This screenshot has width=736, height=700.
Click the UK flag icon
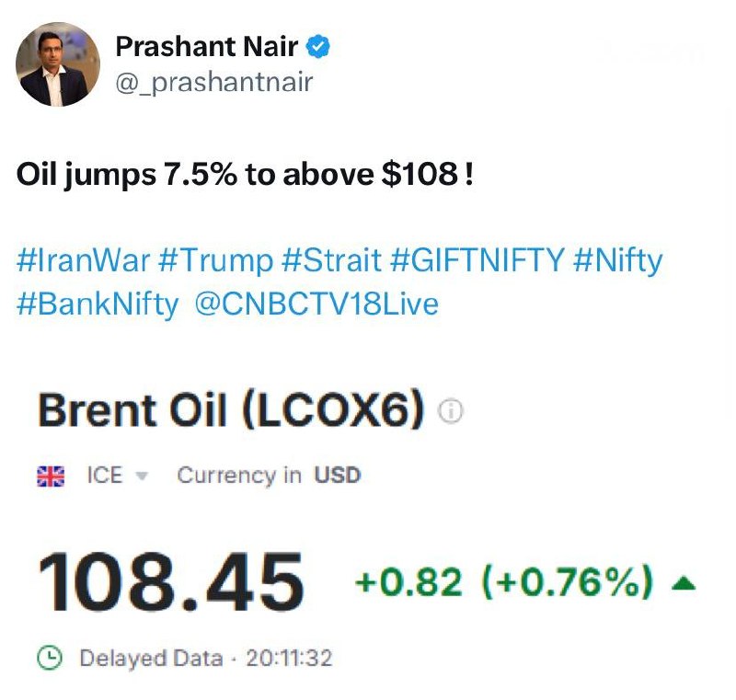tap(51, 476)
